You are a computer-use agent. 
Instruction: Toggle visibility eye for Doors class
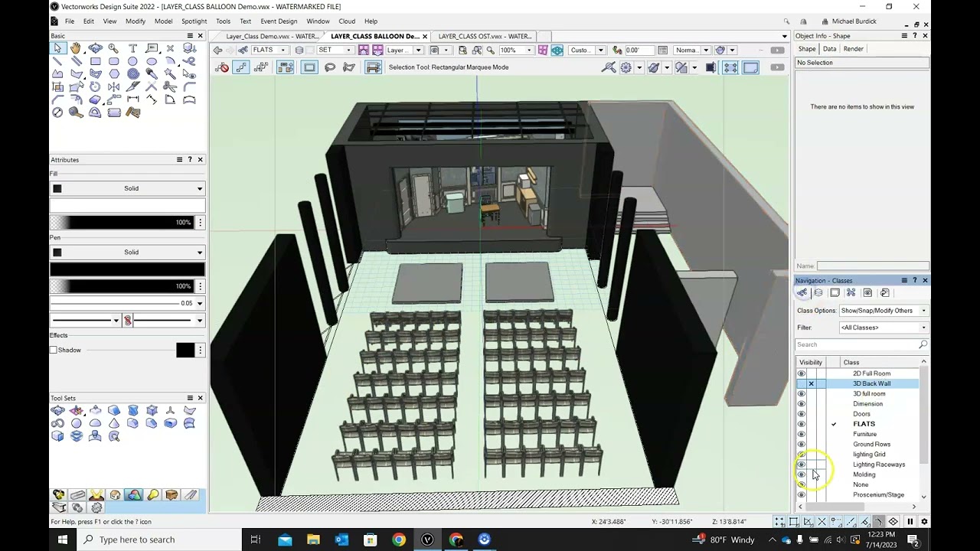tap(802, 414)
